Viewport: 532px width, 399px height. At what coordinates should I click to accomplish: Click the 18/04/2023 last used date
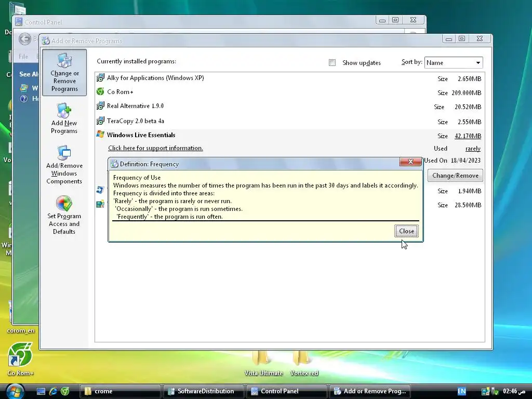click(465, 161)
